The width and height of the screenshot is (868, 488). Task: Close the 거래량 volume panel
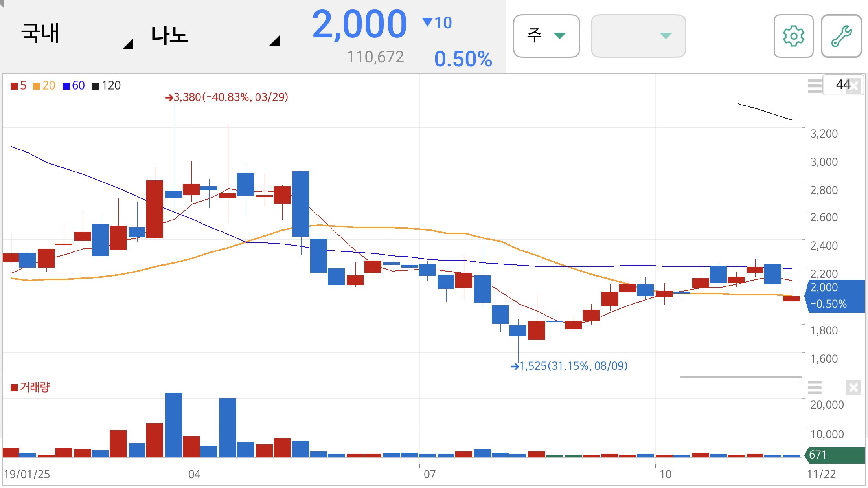click(x=853, y=388)
